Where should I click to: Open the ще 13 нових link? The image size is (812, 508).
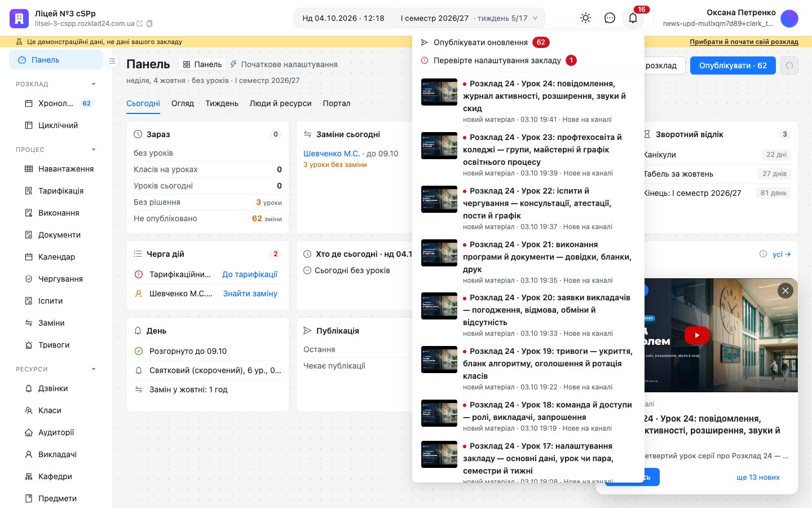[x=758, y=477]
